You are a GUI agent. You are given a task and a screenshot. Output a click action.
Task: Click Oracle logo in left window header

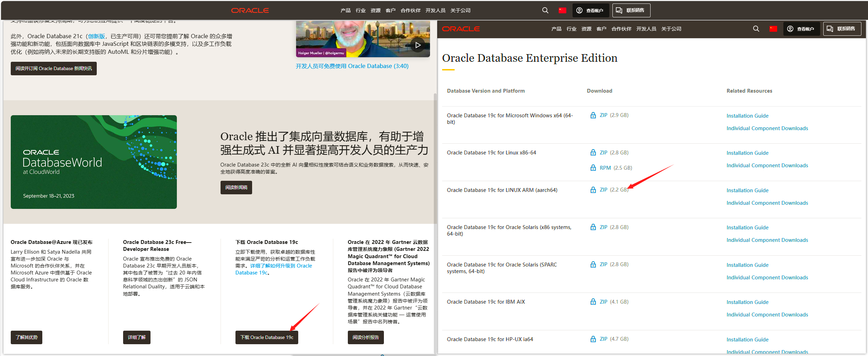(x=250, y=10)
